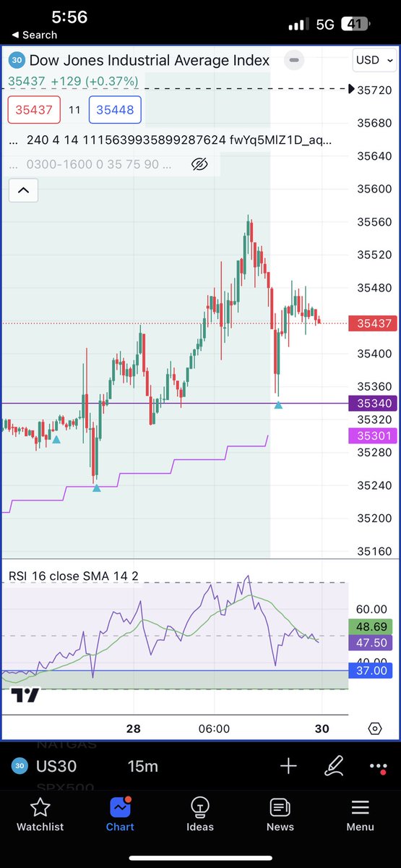Click the 28 date label on time axis
The width and height of the screenshot is (401, 868).
pyautogui.click(x=133, y=728)
